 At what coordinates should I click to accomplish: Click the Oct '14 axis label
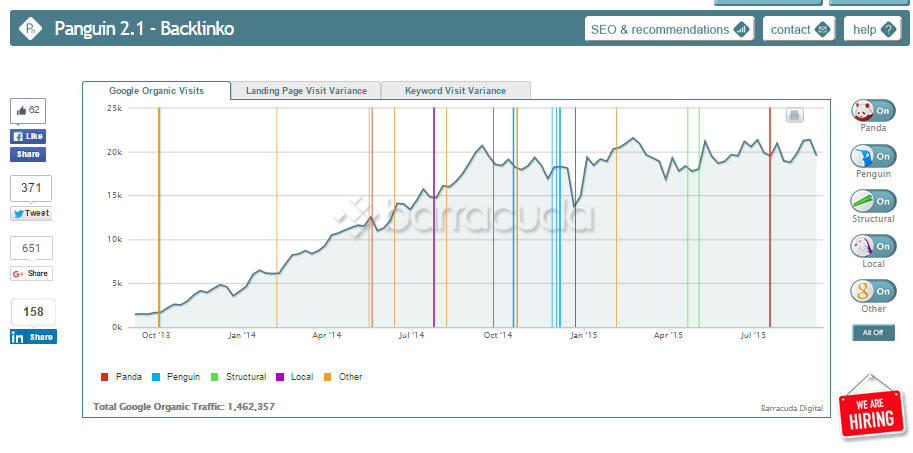[x=498, y=336]
